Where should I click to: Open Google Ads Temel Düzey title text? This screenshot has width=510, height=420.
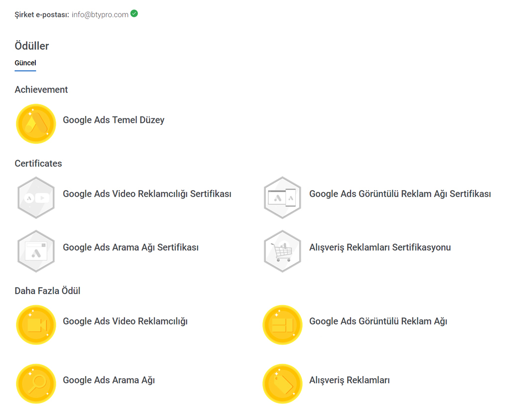click(114, 120)
